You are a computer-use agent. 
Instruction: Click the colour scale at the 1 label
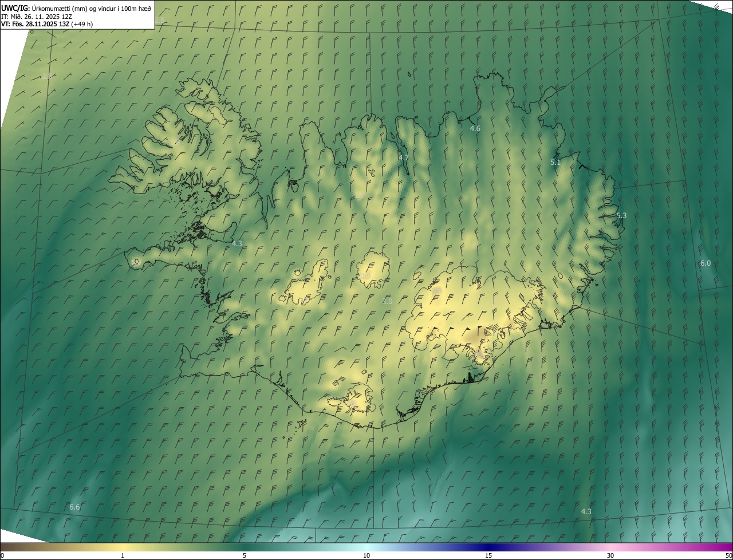[123, 555]
